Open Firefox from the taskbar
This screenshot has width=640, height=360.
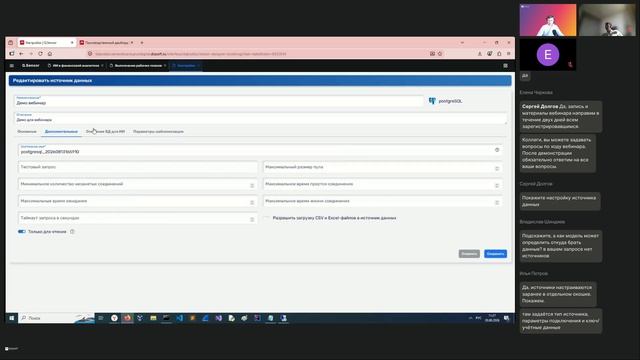point(127,318)
